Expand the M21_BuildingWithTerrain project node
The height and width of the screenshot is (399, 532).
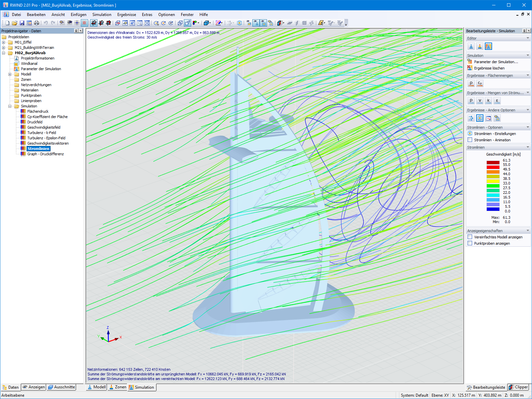[3, 48]
